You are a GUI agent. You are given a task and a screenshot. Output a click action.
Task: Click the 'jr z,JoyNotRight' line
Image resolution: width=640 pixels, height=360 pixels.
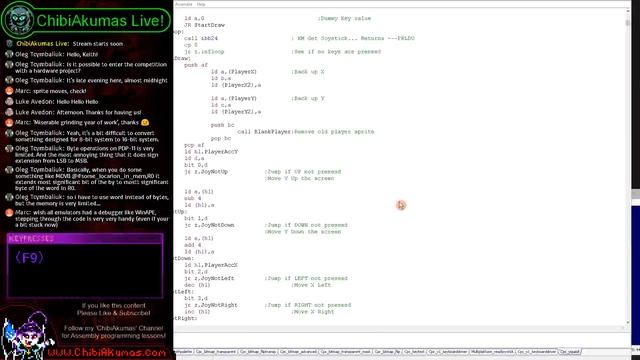click(x=211, y=305)
